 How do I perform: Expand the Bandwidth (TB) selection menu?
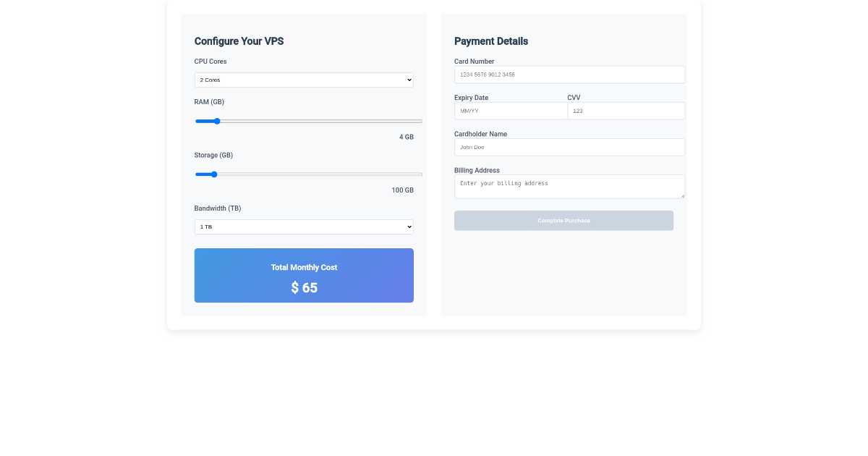(x=304, y=227)
